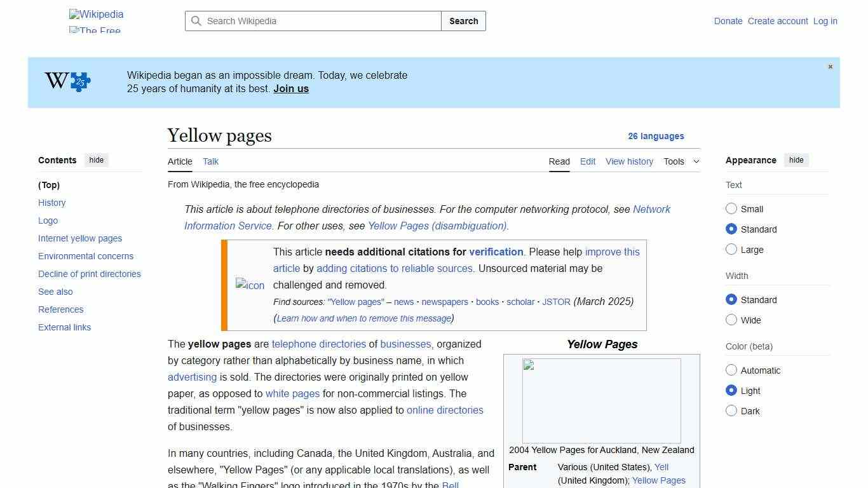Hide the Appearance panel
Viewport: 868px width, 488px height.
[796, 160]
